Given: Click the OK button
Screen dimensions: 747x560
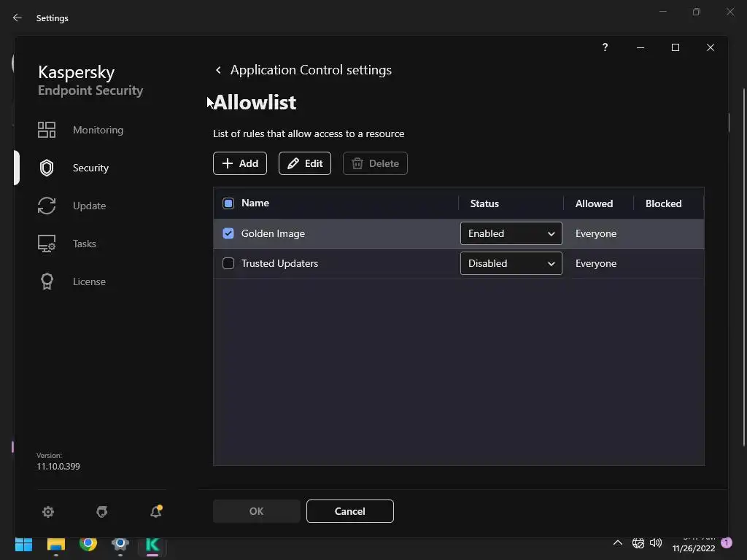Looking at the screenshot, I should coord(256,511).
